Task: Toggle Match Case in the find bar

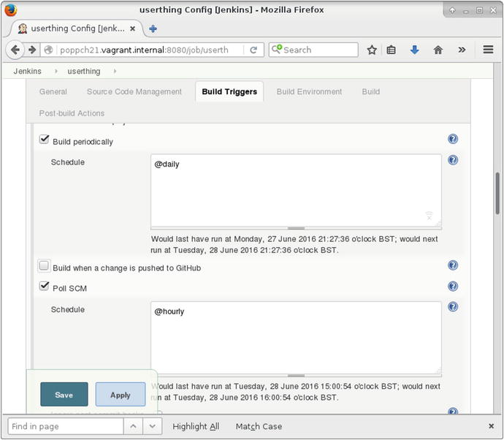Action: 259,427
